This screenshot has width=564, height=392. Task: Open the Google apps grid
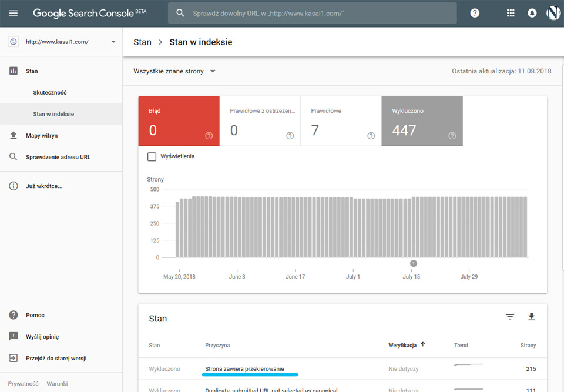tap(511, 14)
